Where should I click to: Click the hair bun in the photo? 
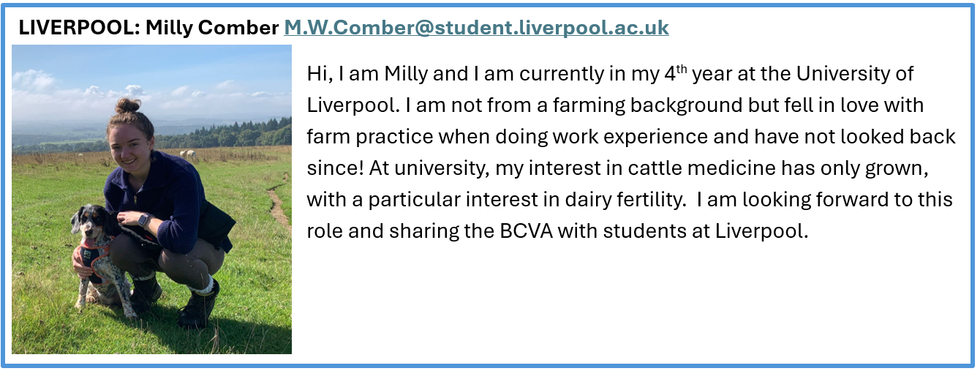point(127,105)
